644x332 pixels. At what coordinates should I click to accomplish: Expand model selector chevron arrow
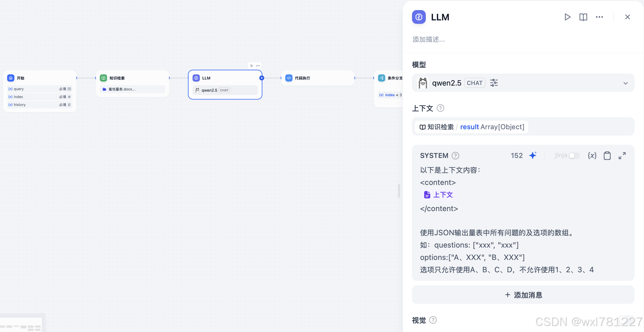click(626, 83)
